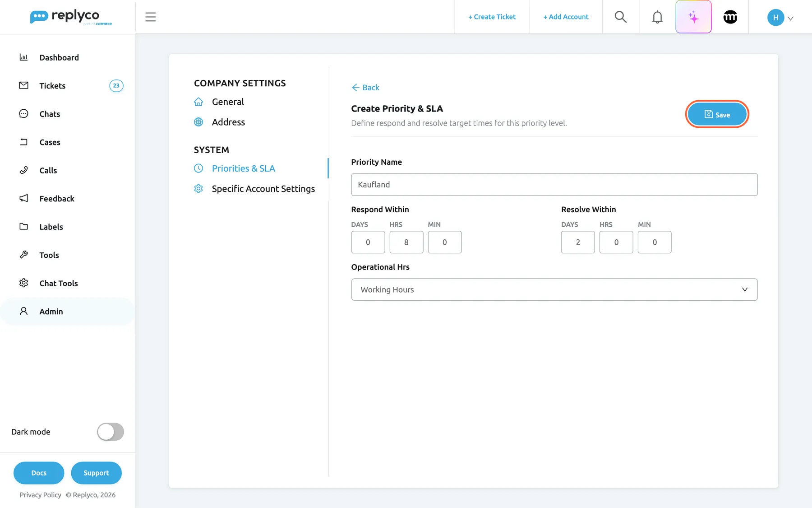Click the Tools wrench icon

click(x=24, y=255)
